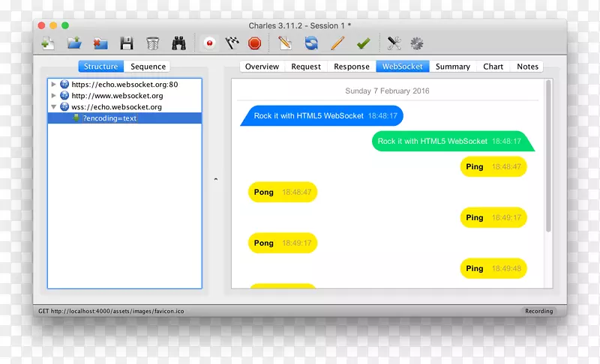Open a saved session file
This screenshot has width=600, height=364.
point(73,43)
